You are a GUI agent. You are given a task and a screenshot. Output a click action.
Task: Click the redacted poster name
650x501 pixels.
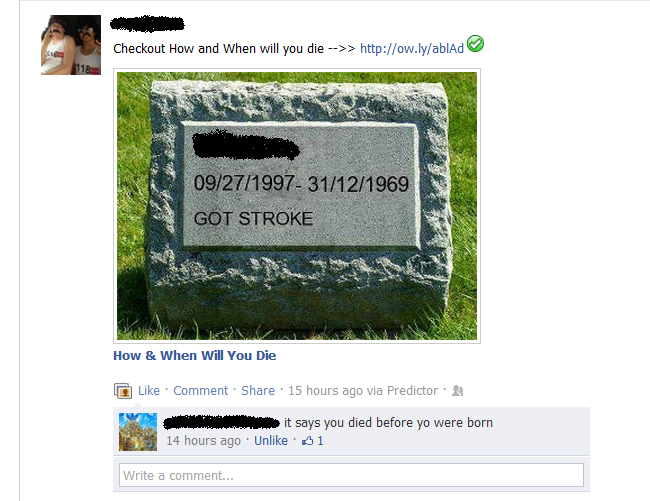coord(147,24)
